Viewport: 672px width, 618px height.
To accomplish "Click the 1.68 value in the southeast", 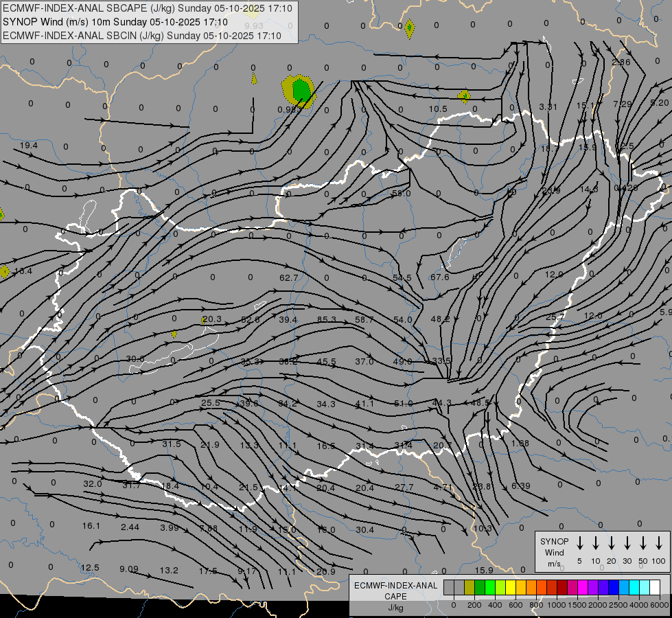I will pyautogui.click(x=520, y=443).
